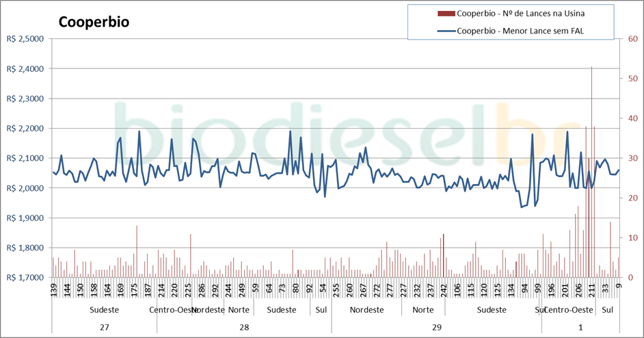Select the R$ 1,7000 left axis label

pyautogui.click(x=24, y=278)
